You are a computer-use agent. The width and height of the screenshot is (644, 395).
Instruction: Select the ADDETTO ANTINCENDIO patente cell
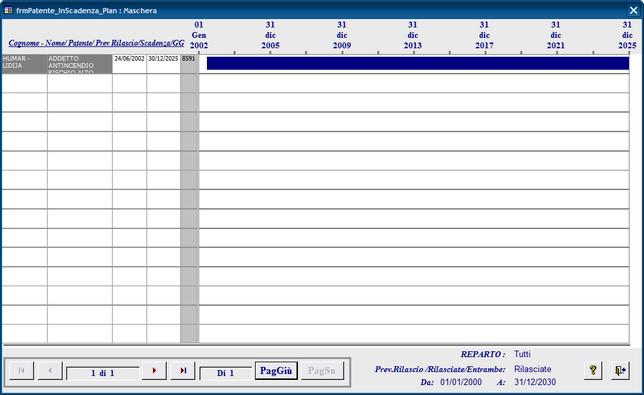[80, 64]
